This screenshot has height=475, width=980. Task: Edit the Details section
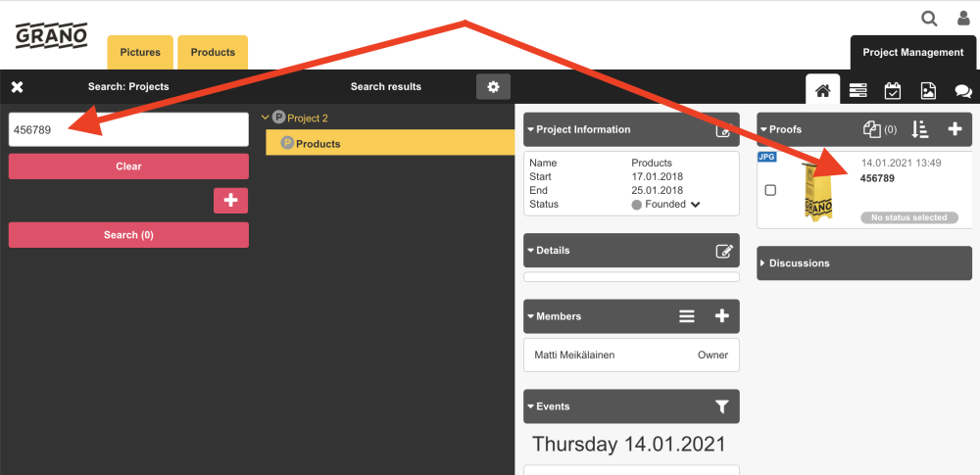point(724,251)
